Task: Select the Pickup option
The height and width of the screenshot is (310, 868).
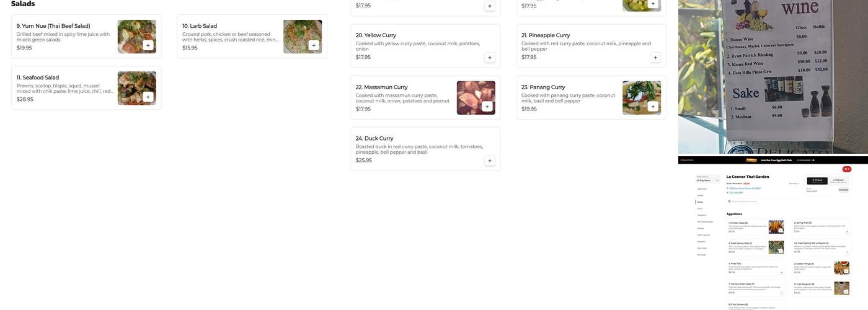Action: pos(817,180)
